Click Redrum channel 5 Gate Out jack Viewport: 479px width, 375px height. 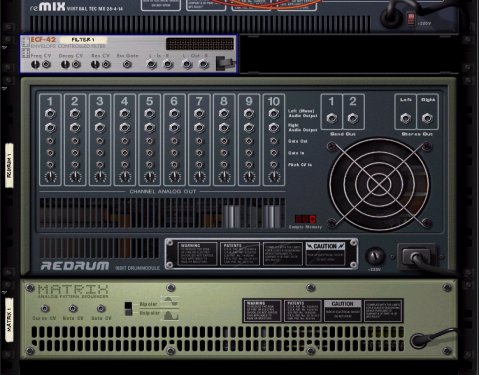tap(150, 141)
